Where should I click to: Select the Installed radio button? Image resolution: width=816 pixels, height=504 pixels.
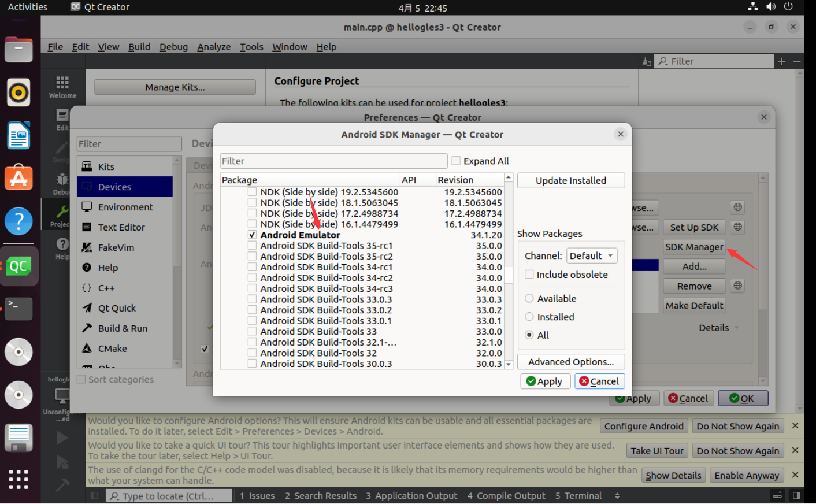(x=529, y=317)
